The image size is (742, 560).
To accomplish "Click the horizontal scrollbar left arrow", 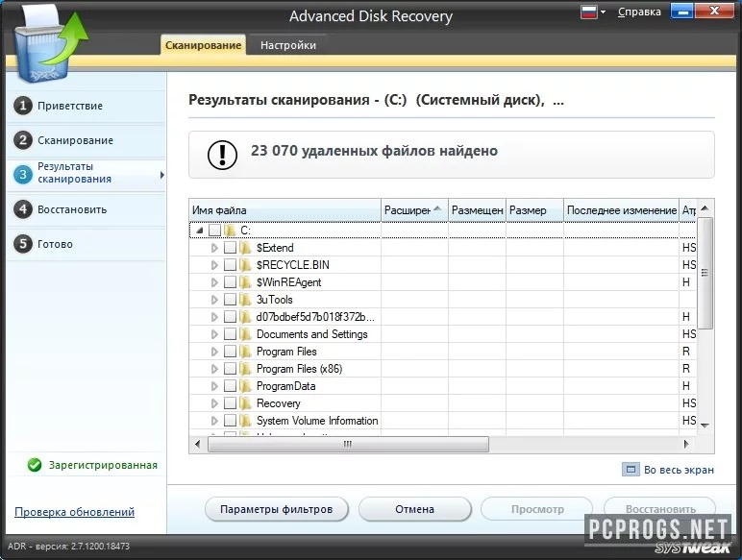I will click(x=197, y=444).
